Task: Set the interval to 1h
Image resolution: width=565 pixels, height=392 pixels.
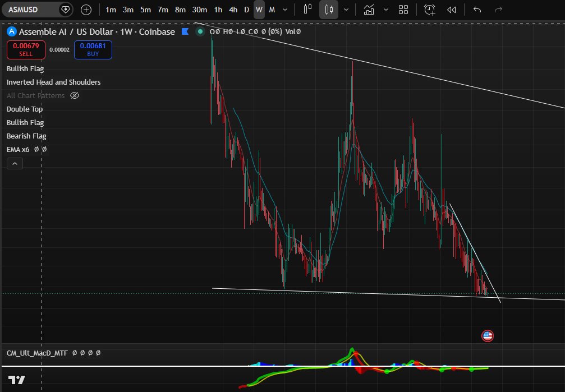Action: coord(218,10)
